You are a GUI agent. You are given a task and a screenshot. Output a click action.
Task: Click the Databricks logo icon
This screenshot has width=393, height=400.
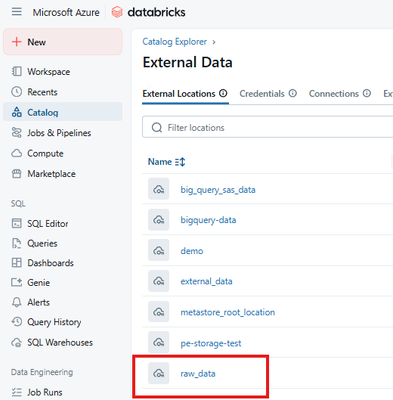pyautogui.click(x=117, y=12)
